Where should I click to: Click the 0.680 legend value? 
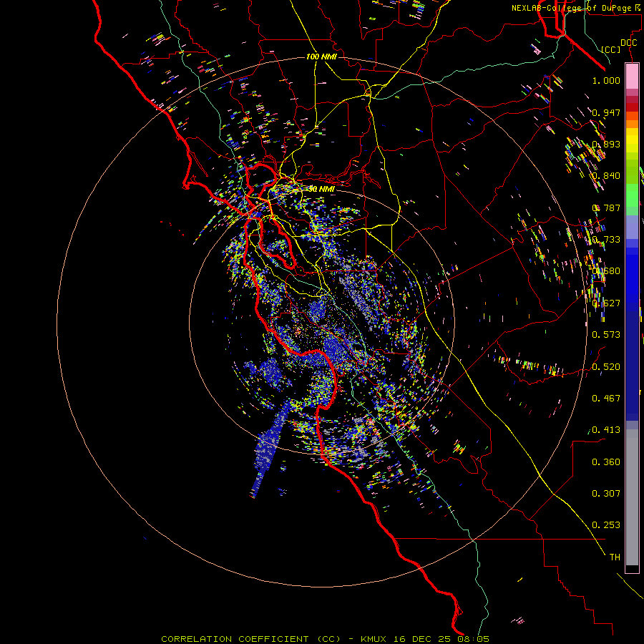tap(606, 271)
